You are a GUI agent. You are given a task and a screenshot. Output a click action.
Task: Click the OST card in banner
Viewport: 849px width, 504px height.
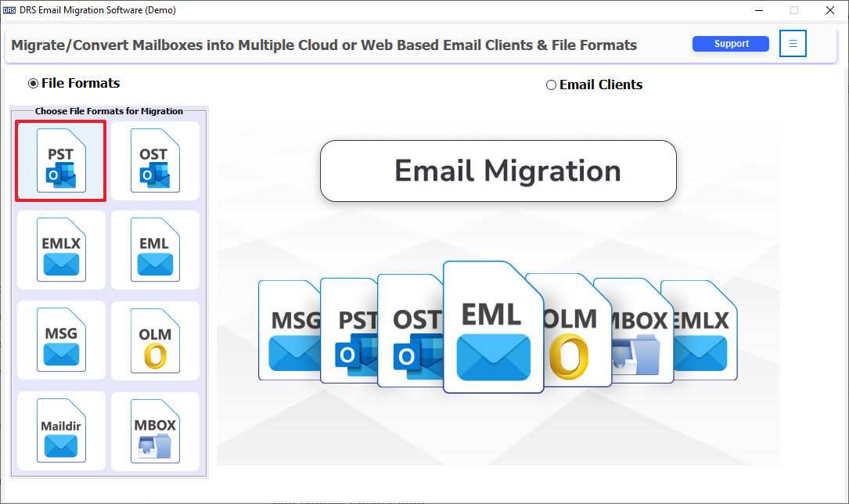pyautogui.click(x=410, y=331)
